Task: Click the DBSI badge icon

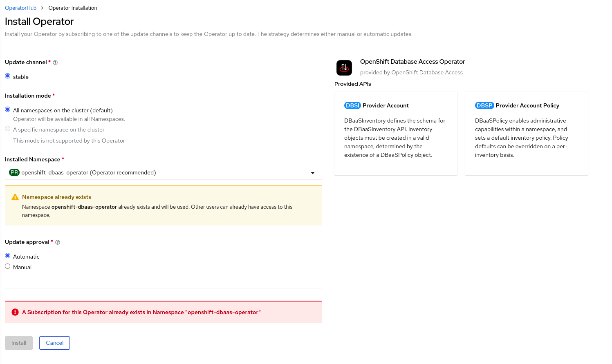Action: 352,105
